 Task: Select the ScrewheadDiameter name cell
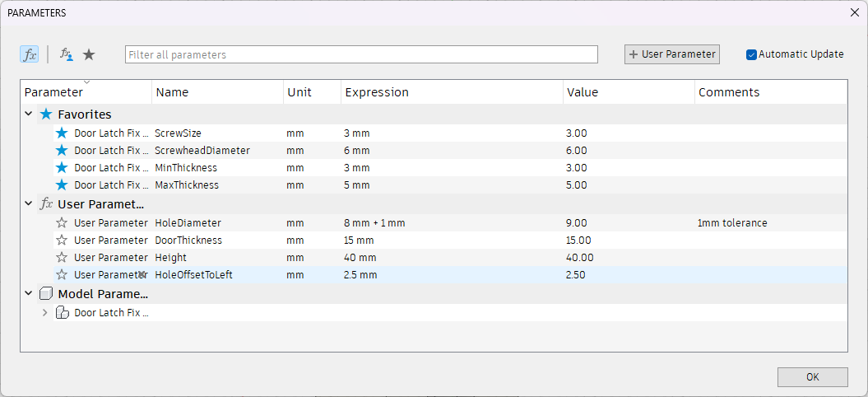pos(217,150)
